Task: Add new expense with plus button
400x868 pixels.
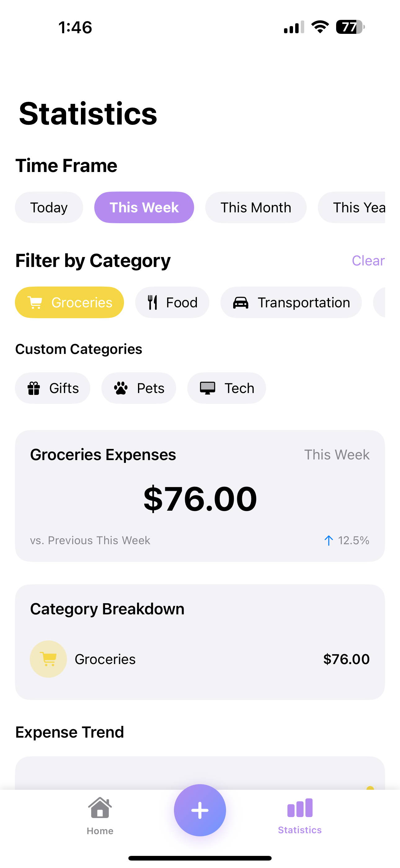Action: pyautogui.click(x=200, y=810)
